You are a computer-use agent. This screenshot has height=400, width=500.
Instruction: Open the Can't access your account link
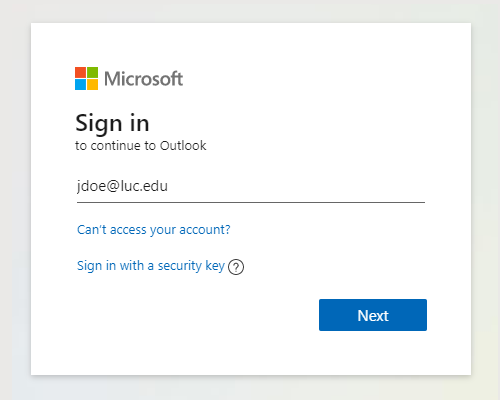pyautogui.click(x=154, y=230)
